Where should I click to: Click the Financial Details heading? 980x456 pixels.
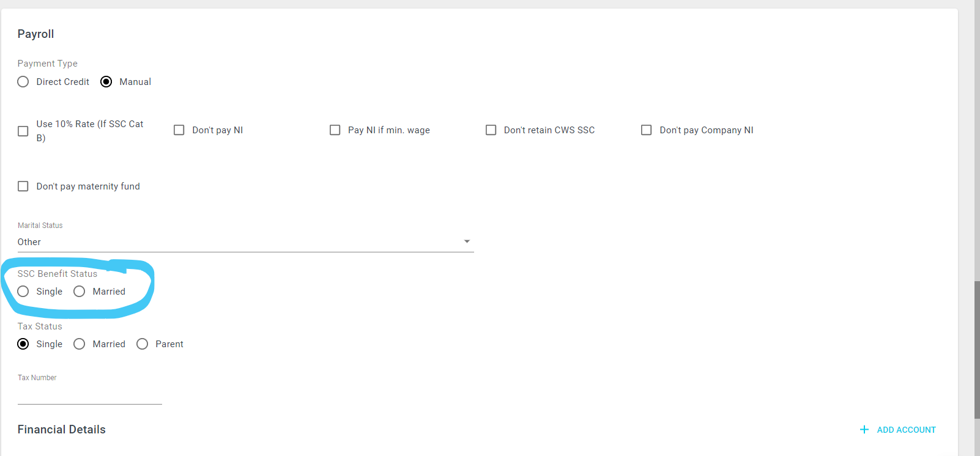61,430
